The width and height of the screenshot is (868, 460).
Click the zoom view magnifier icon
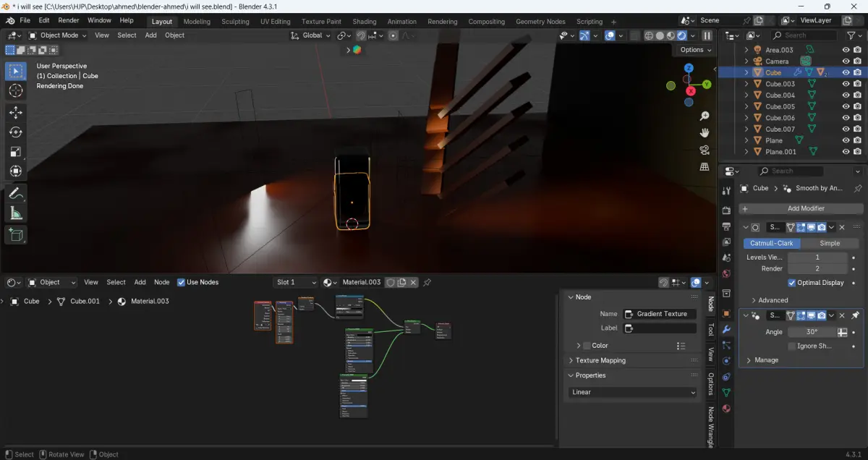705,116
